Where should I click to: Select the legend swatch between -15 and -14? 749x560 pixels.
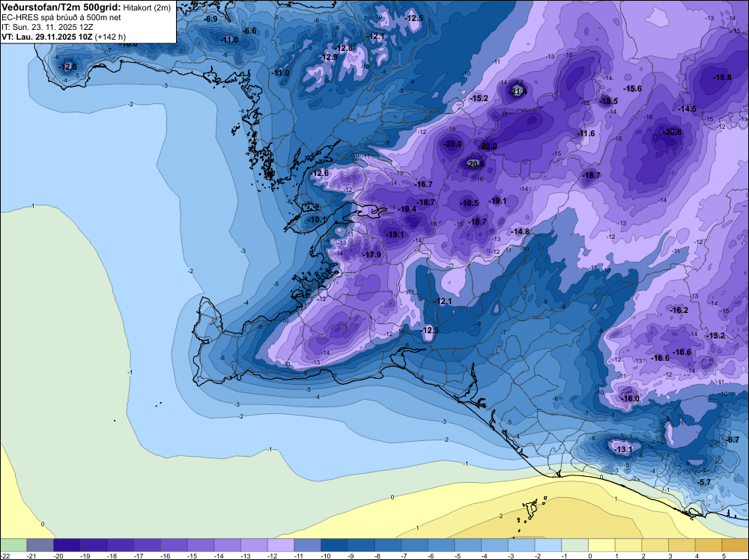201,545
